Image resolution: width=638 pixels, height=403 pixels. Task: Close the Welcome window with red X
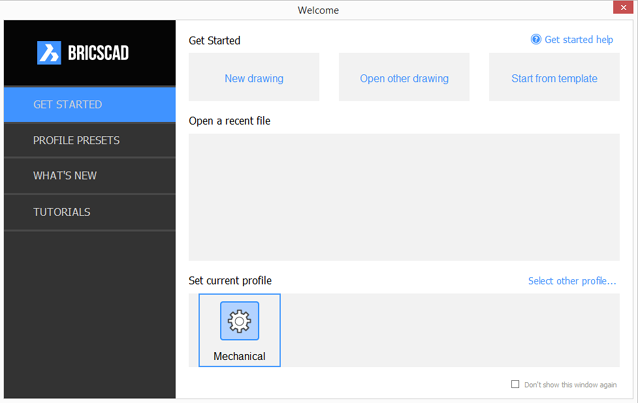[623, 8]
